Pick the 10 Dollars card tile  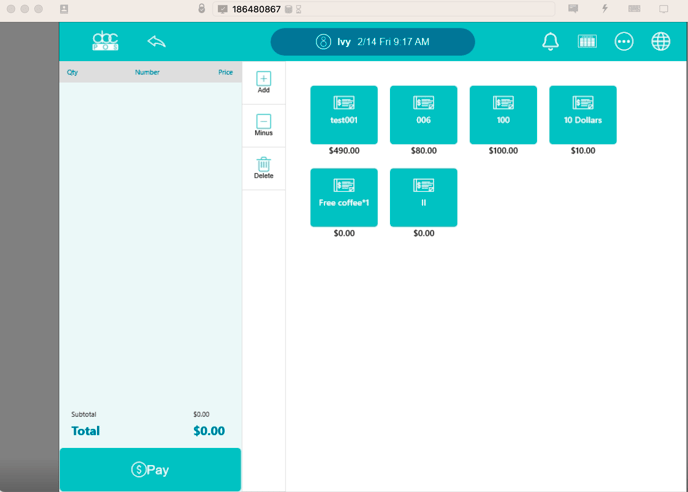(x=583, y=114)
